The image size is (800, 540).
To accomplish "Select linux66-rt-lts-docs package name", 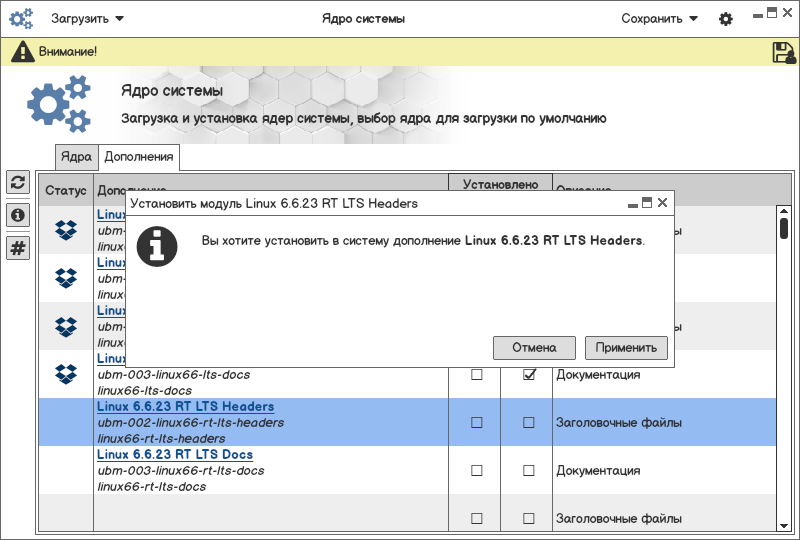I will click(x=152, y=486).
